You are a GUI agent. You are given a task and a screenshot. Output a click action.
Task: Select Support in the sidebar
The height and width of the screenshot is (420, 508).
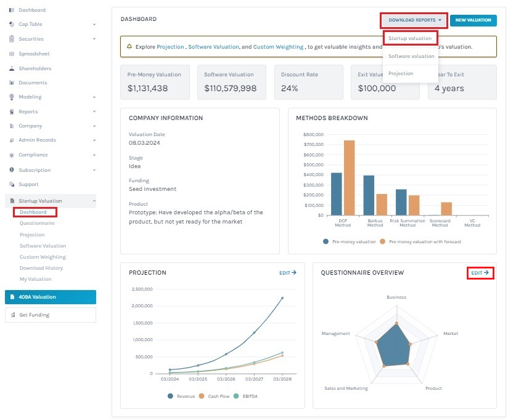[x=28, y=184]
